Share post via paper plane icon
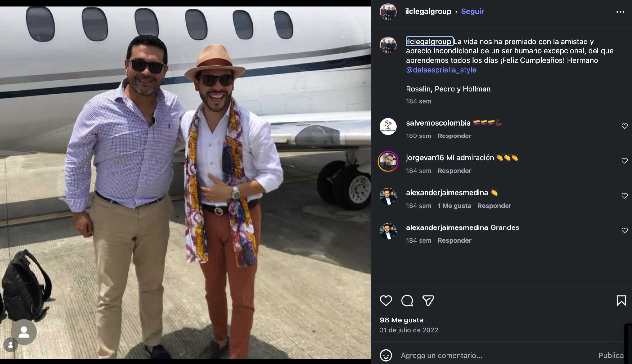632x364 pixels. click(428, 301)
